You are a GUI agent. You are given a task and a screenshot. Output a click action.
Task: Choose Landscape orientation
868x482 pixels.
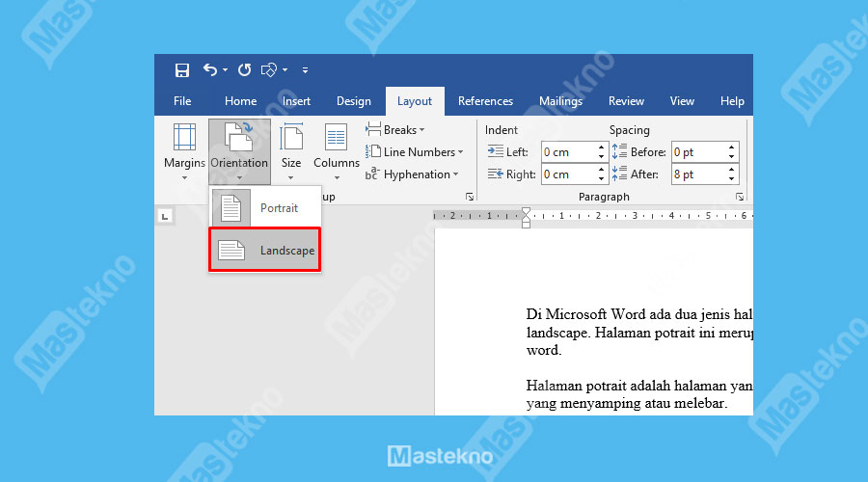tap(265, 250)
